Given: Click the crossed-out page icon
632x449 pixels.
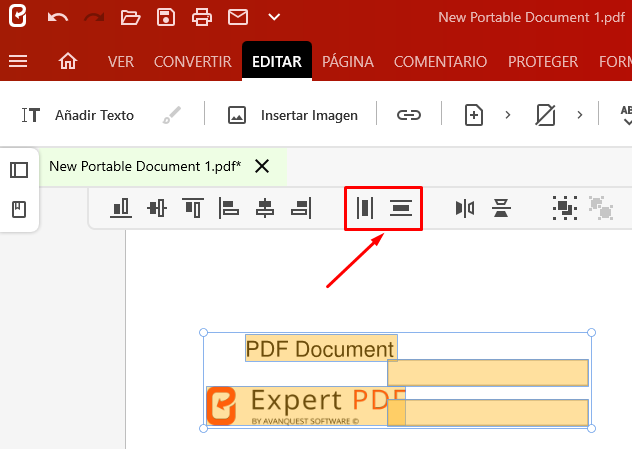Looking at the screenshot, I should [545, 115].
